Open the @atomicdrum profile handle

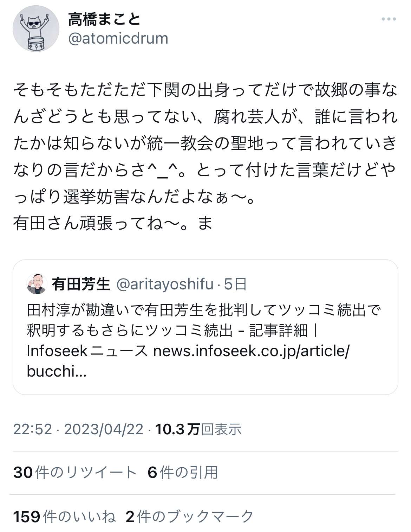coord(118,38)
